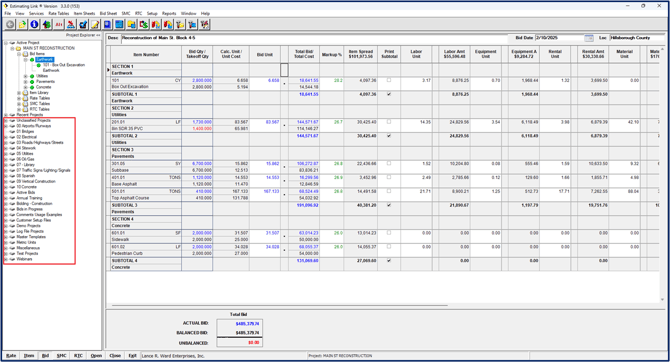Open the Bid Sheet menu
Screen dimensions: 670x362
(108, 14)
